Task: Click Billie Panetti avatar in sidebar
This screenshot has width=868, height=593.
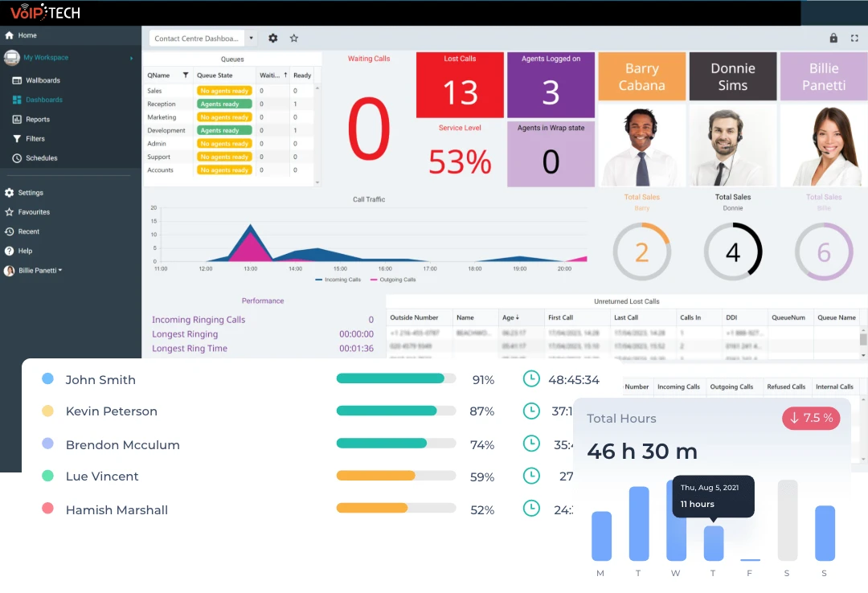Action: pyautogui.click(x=9, y=271)
